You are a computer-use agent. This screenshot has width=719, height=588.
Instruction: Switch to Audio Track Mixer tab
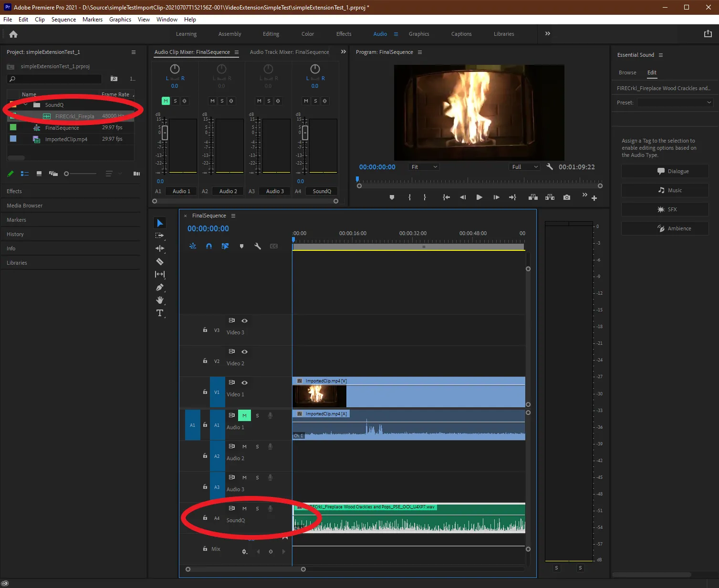(289, 52)
